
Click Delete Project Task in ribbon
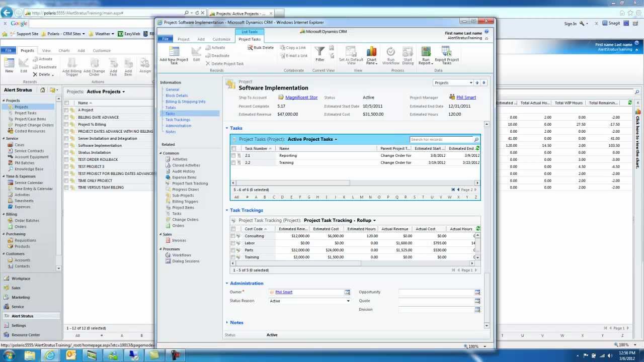[224, 64]
